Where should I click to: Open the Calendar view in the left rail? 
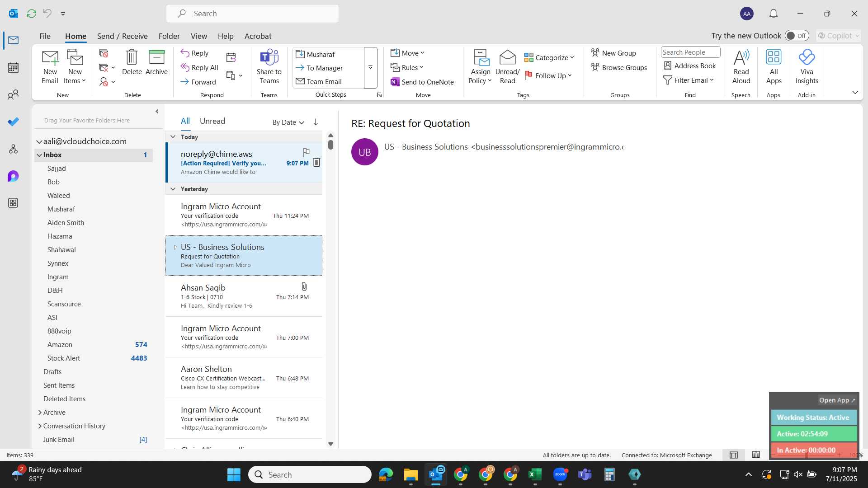13,68
